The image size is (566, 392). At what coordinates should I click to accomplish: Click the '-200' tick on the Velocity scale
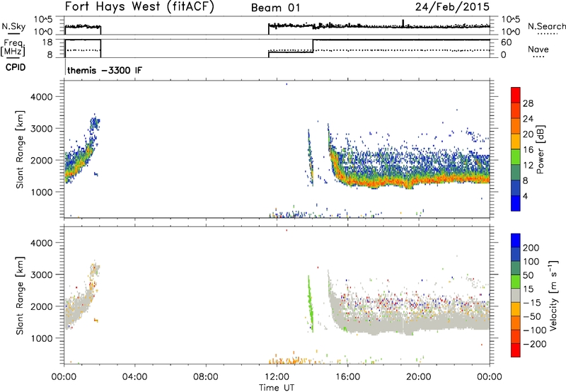(534, 344)
